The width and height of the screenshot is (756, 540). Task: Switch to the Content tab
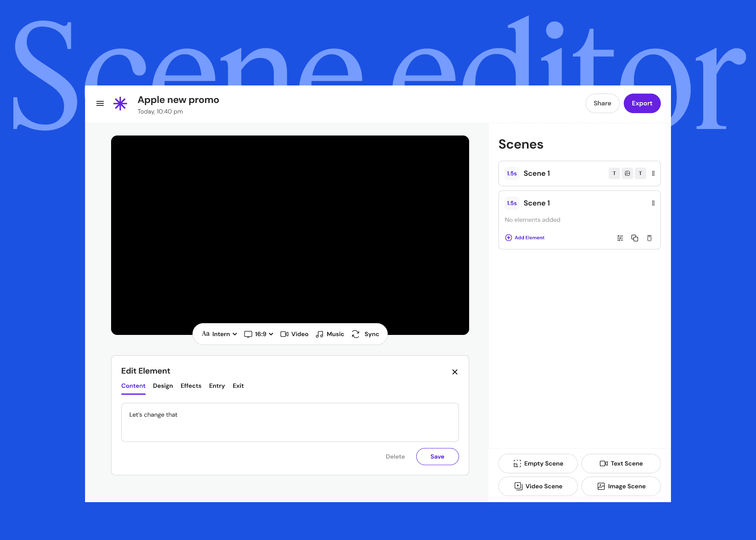[x=133, y=386]
